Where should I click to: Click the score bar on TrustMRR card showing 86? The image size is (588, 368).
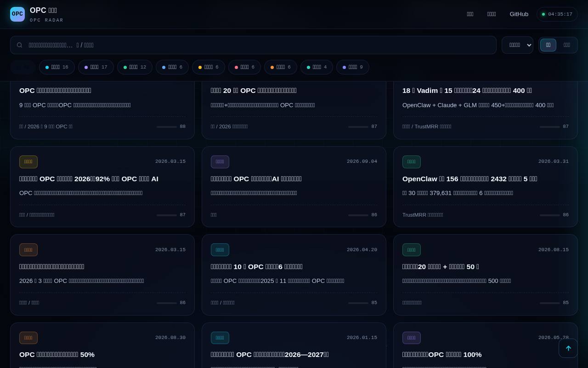click(x=550, y=215)
